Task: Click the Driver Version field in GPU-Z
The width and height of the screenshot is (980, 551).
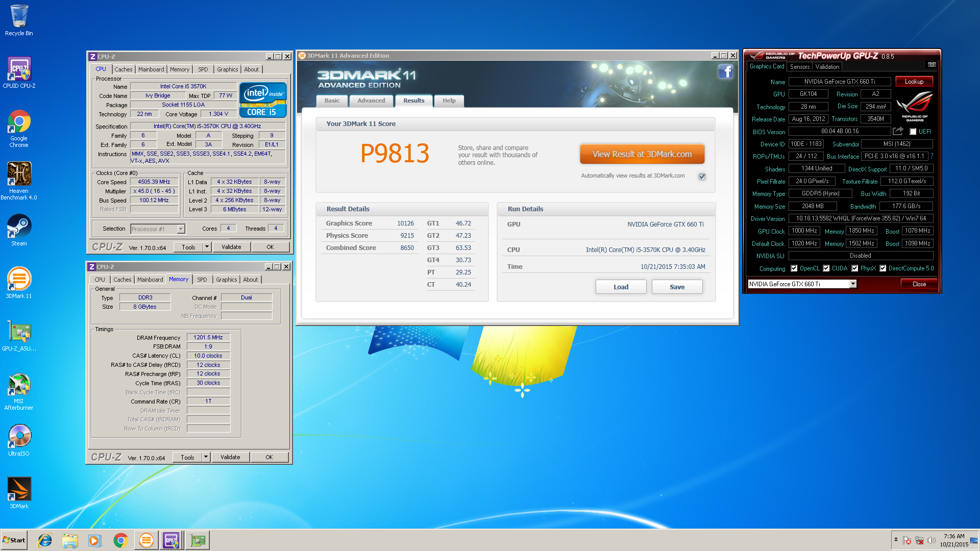Action: pos(861,218)
